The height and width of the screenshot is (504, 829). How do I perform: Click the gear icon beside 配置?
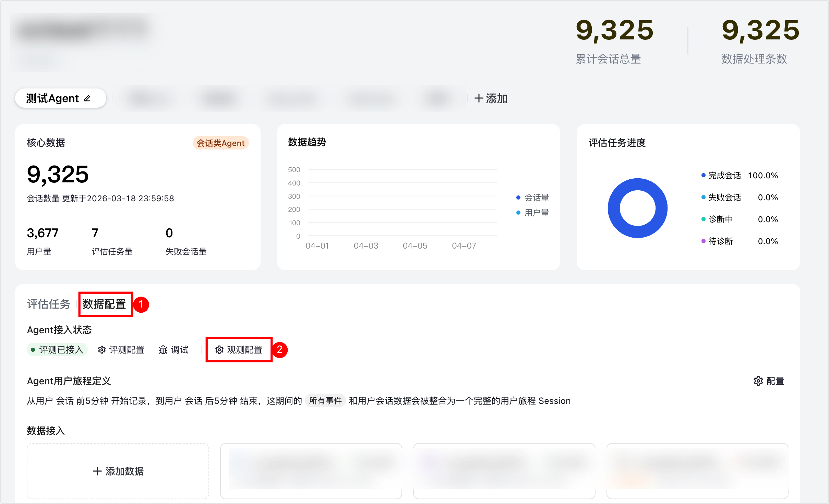coord(758,381)
